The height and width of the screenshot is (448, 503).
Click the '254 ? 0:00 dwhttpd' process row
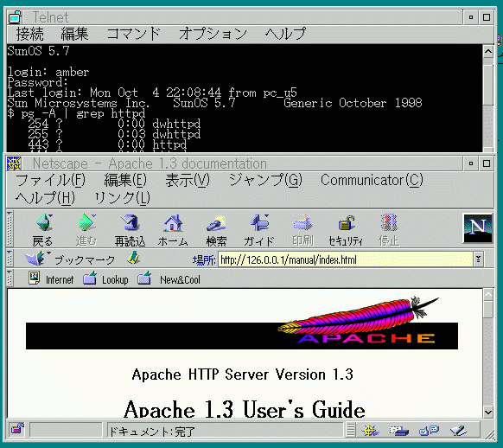114,124
